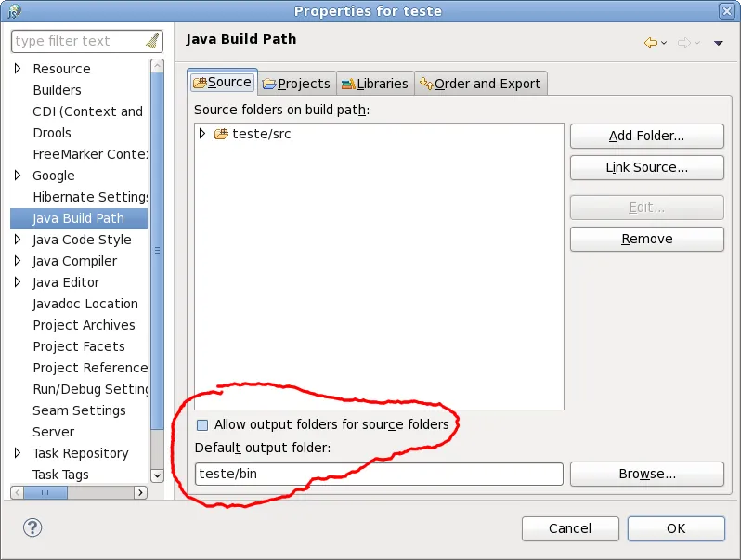Viewport: 741px width, 560px height.
Task: Click the Add Folder... button
Action: point(647,137)
